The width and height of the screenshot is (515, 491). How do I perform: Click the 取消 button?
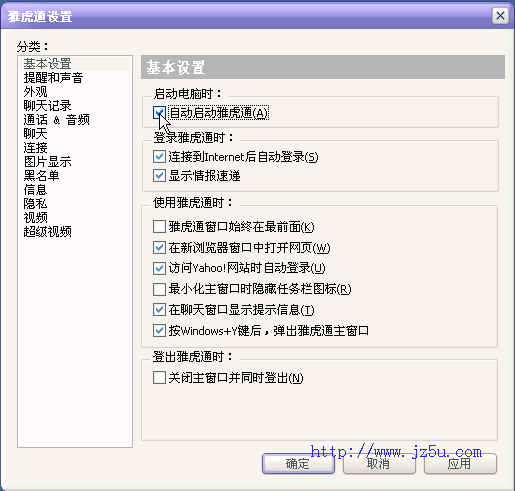point(379,464)
